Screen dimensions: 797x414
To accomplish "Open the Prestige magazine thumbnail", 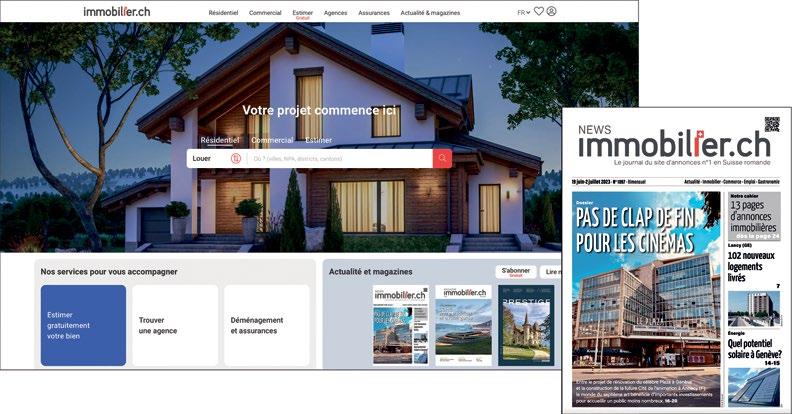I will coord(526,324).
